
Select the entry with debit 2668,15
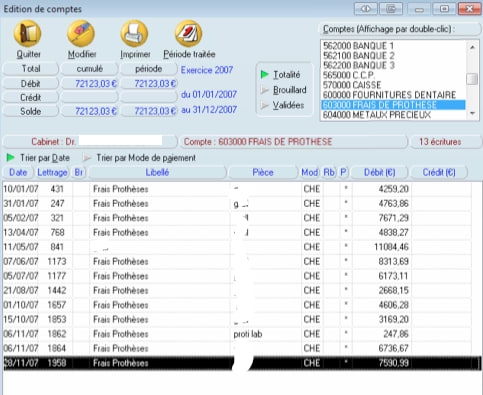pyautogui.click(x=237, y=290)
